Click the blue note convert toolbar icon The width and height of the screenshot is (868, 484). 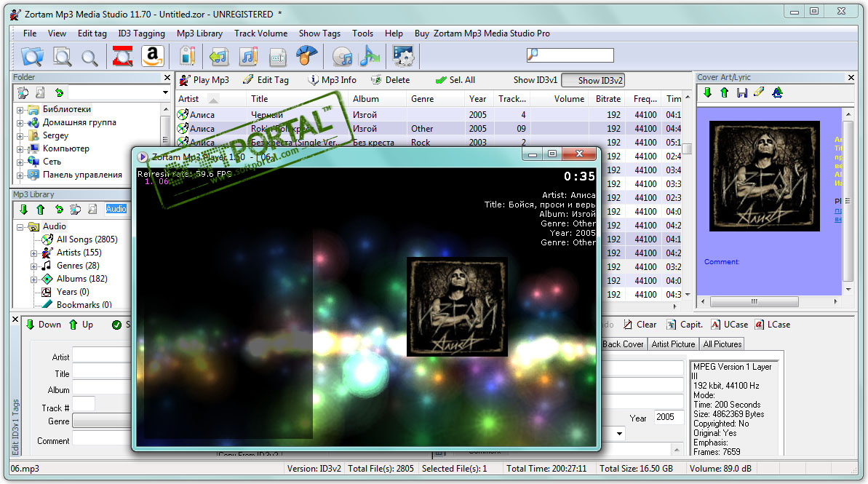pyautogui.click(x=370, y=56)
